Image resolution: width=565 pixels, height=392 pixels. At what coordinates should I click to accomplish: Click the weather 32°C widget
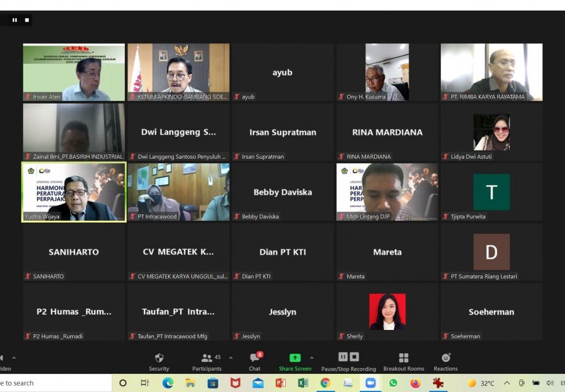(x=481, y=383)
